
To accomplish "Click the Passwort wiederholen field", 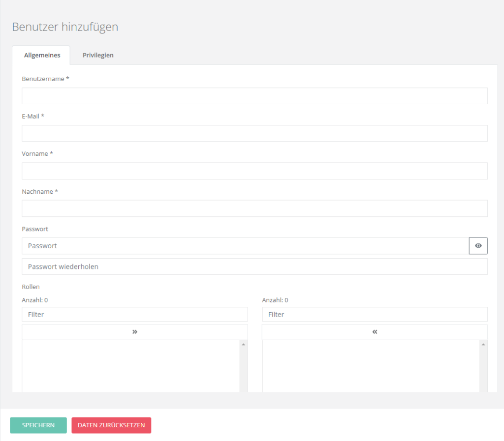I will (254, 266).
